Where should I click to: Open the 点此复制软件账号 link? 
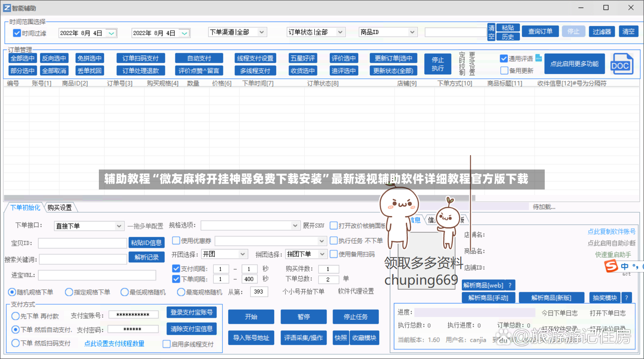(x=611, y=231)
